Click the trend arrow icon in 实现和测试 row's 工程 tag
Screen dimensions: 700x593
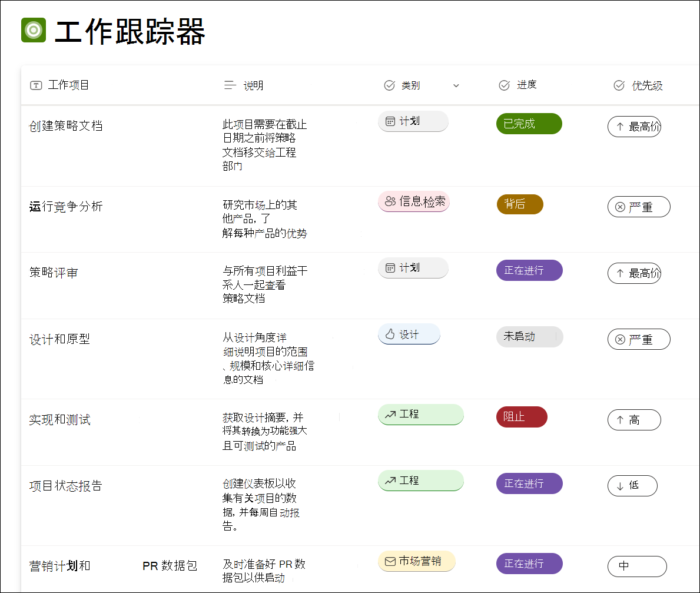[x=390, y=415]
